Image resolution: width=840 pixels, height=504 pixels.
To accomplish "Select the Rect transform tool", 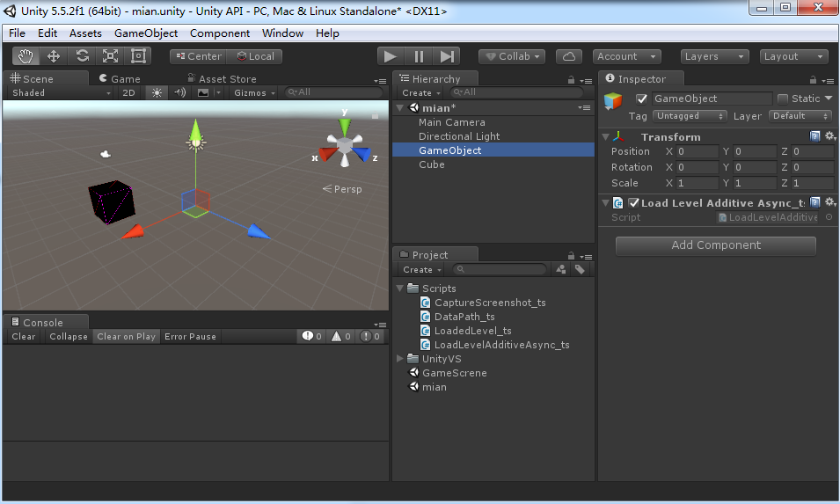I will click(x=138, y=56).
